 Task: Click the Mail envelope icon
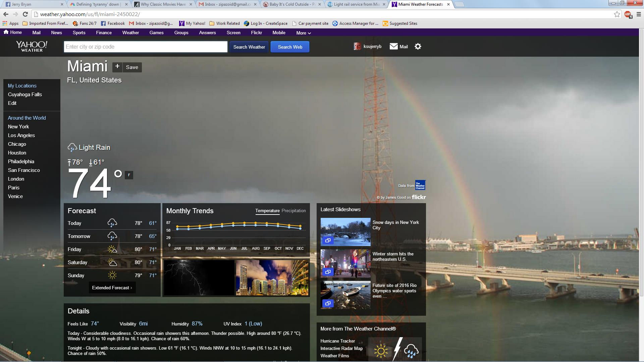393,46
